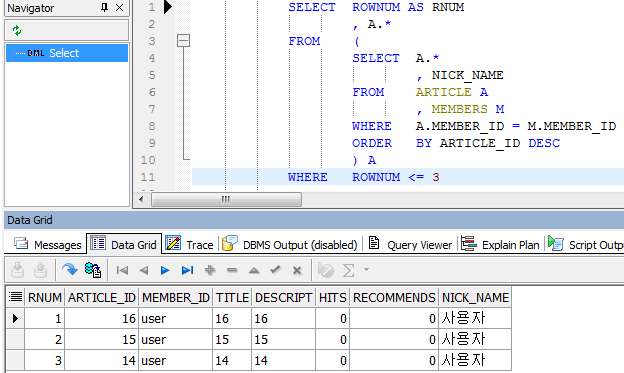Click the export grid data download icon

18,270
